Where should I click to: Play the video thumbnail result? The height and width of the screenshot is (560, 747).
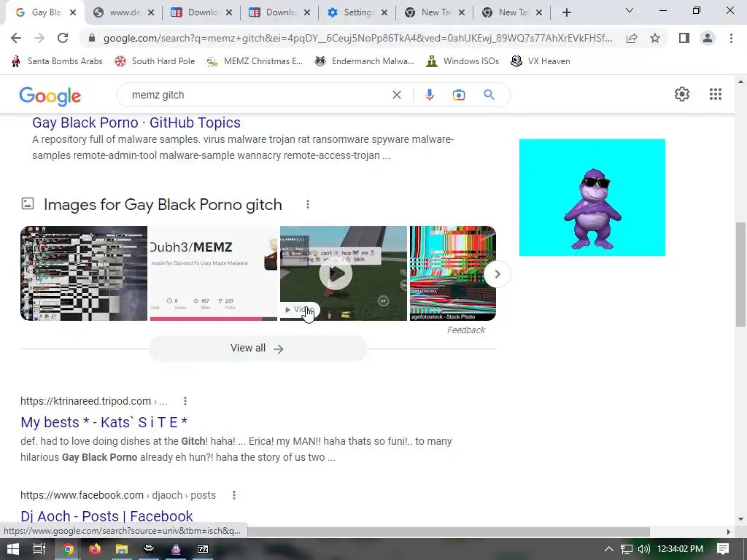click(x=344, y=273)
